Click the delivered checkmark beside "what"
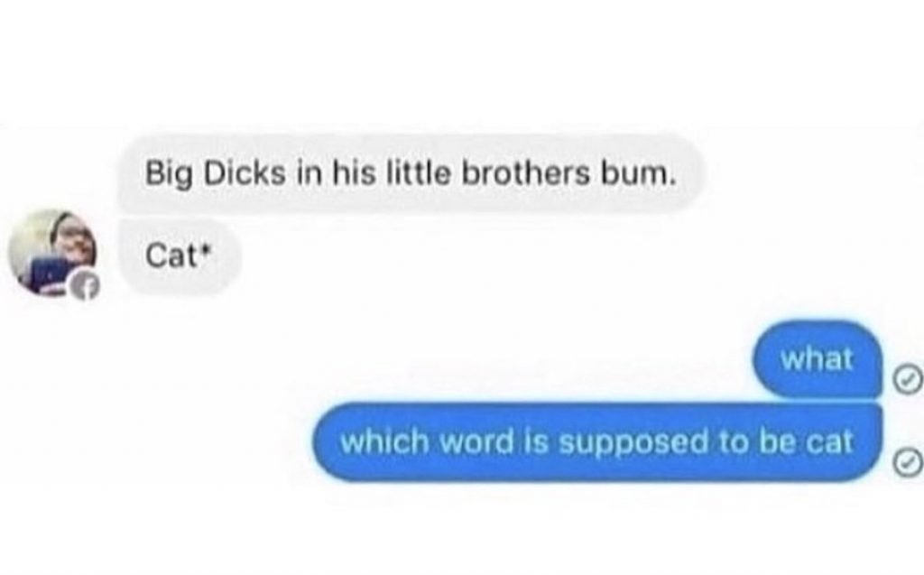The image size is (924, 575). tap(908, 379)
